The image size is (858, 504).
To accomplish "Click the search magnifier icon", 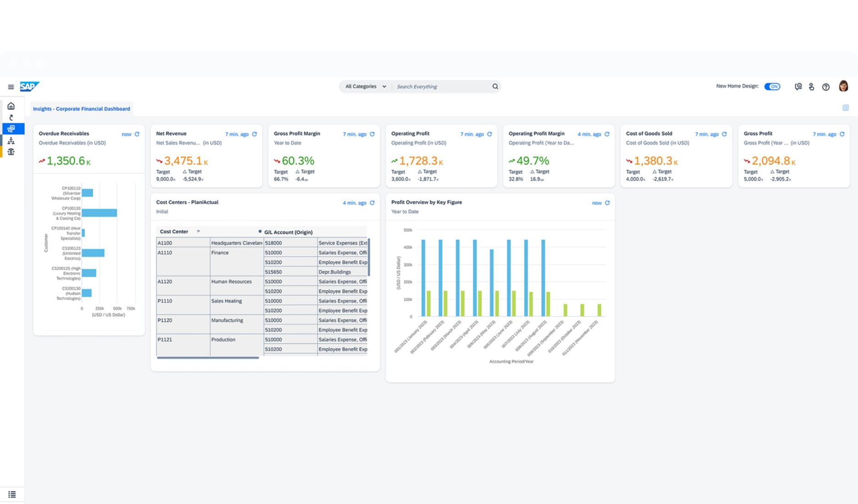I will click(x=495, y=87).
